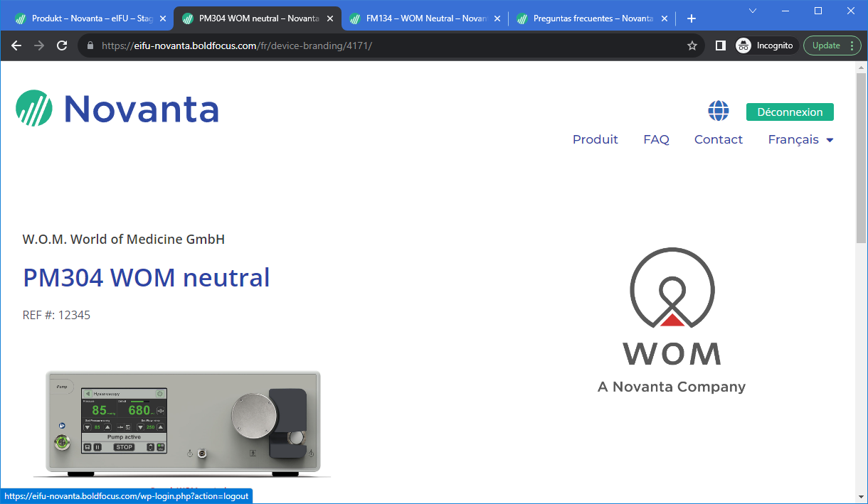Viewport: 868px width, 504px height.
Task: Click the browser back arrow
Action: (x=16, y=45)
